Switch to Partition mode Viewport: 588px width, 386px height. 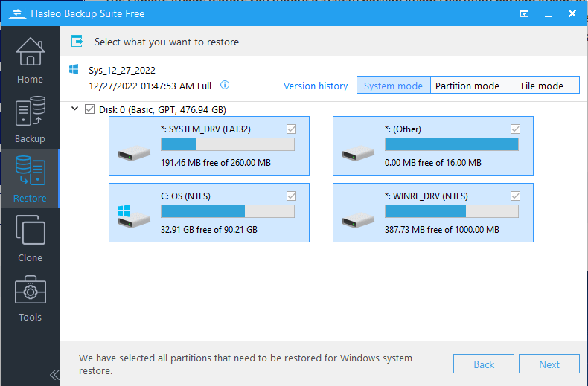(467, 86)
